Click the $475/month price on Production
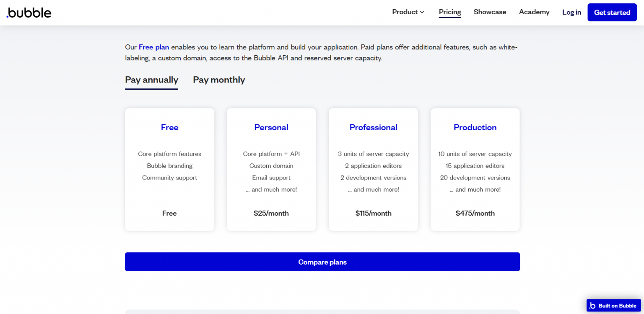Image resolution: width=644 pixels, height=314 pixels. click(475, 214)
